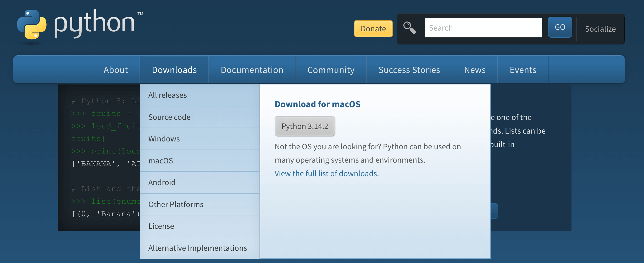Screen dimensions: 644x263
Task: Expand the Downloads navigation menu
Action: pos(174,70)
